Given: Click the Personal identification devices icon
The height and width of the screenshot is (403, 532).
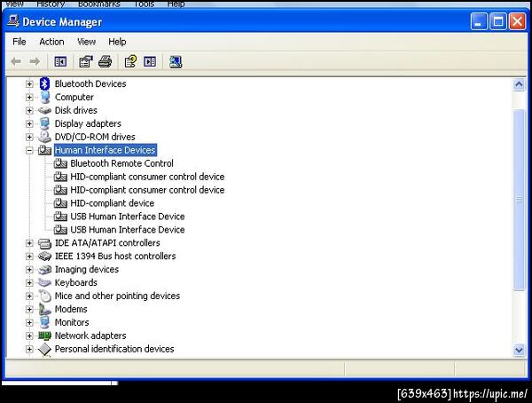Looking at the screenshot, I should pyautogui.click(x=44, y=349).
